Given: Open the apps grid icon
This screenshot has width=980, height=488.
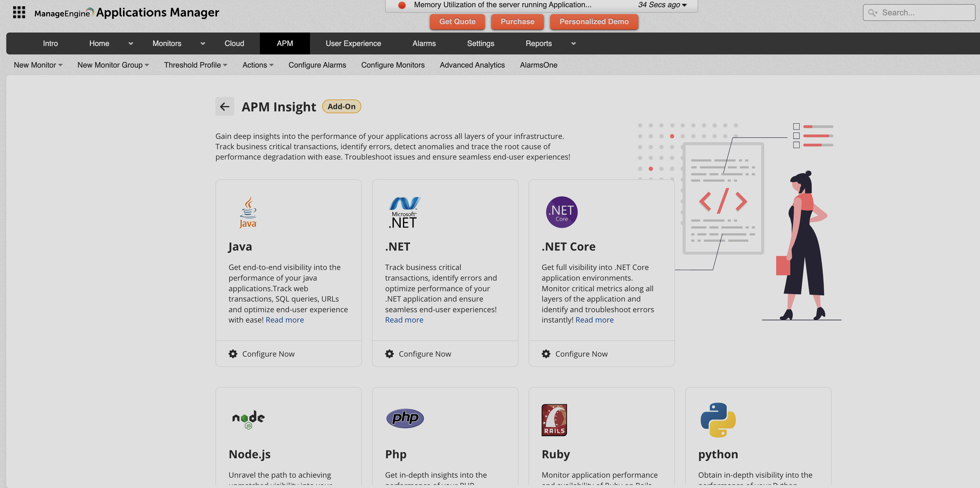Looking at the screenshot, I should point(19,12).
